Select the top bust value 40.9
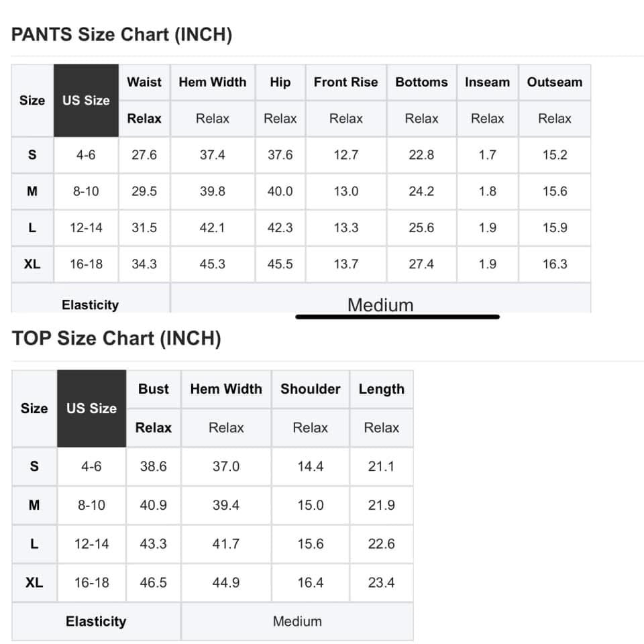 153,505
